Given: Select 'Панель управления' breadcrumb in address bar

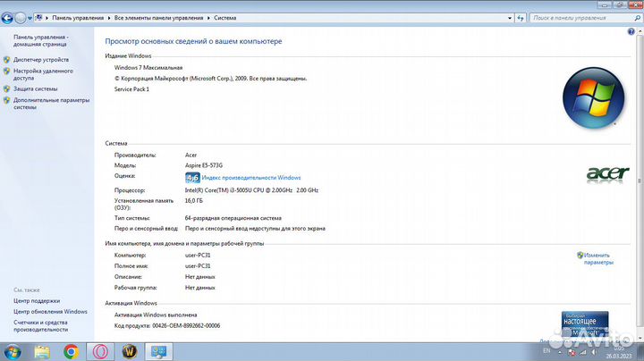Looking at the screenshot, I should [78, 18].
